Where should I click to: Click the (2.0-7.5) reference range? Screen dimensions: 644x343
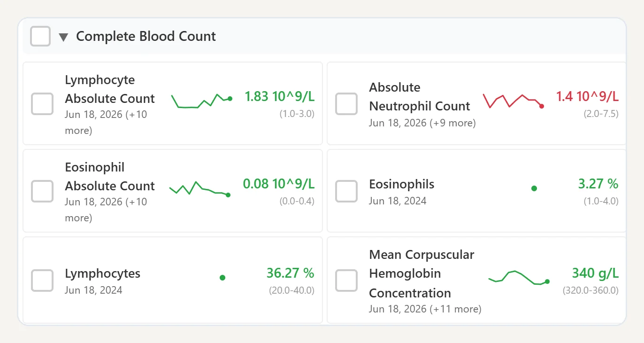pyautogui.click(x=601, y=114)
